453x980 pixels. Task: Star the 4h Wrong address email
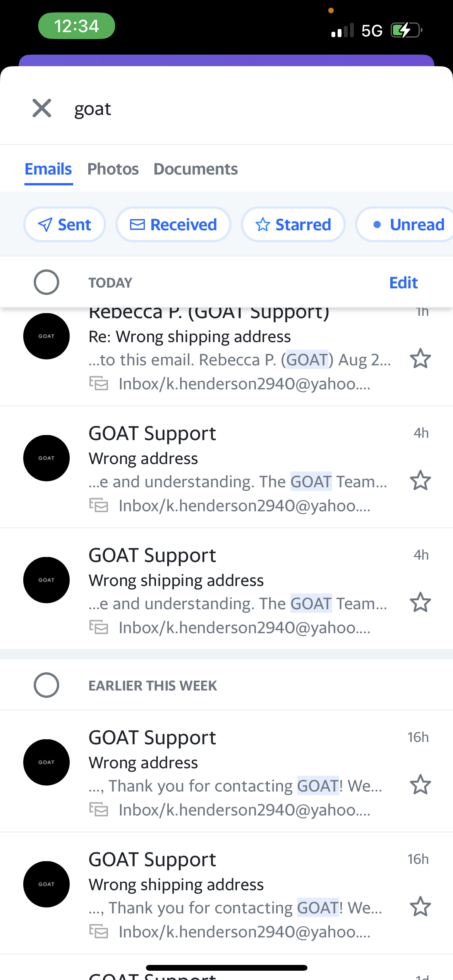click(420, 480)
